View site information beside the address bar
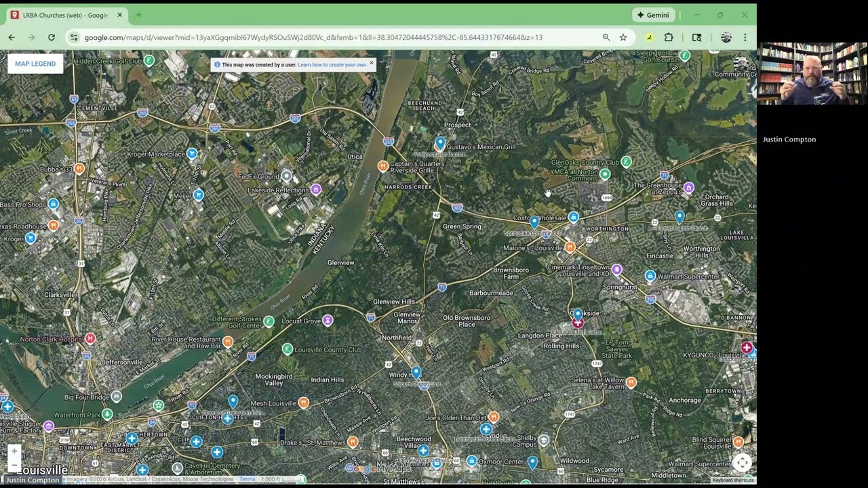This screenshot has width=868, height=488. coord(74,37)
